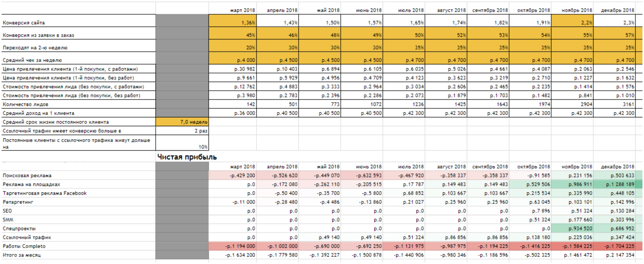Select the р.347 424 referral traffic cell
This screenshot has width=644, height=264.
[x=614, y=237]
